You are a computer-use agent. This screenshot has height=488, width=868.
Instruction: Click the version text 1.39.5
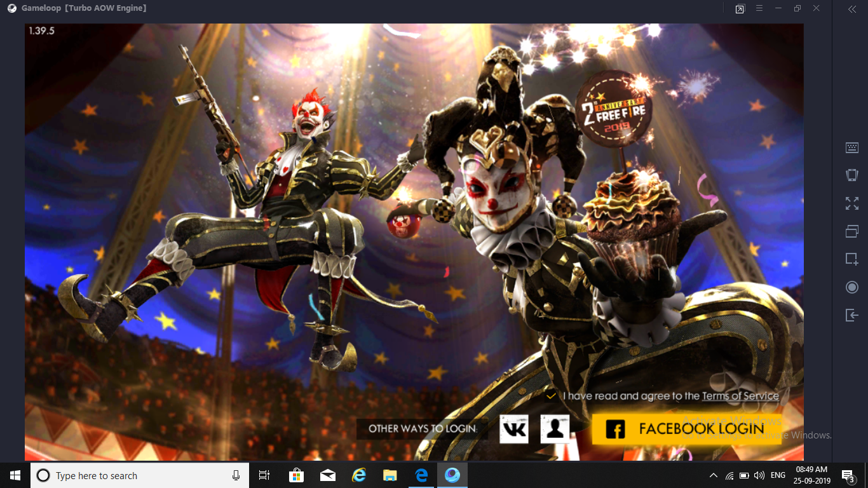pyautogui.click(x=42, y=30)
